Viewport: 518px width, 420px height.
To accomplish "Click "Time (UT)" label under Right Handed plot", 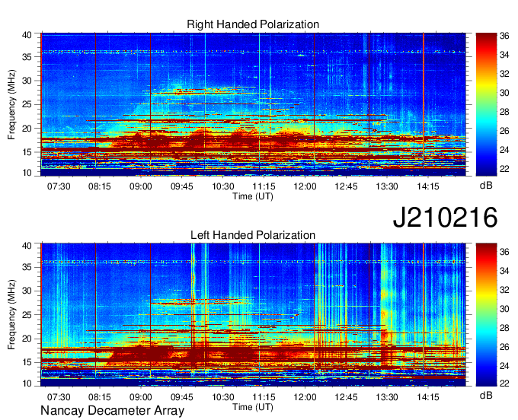I will point(253,196).
